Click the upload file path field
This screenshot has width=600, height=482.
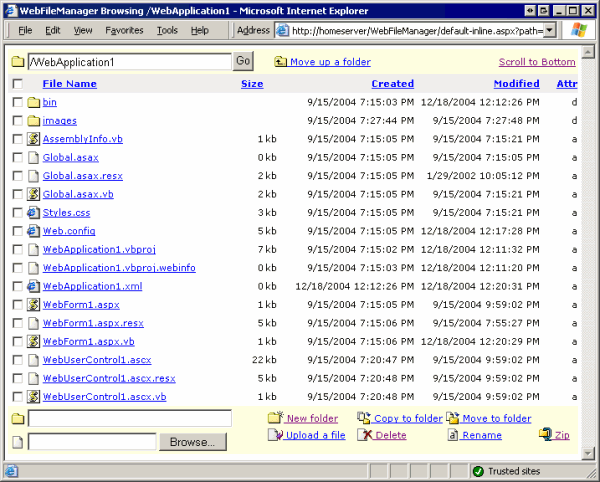click(92, 442)
